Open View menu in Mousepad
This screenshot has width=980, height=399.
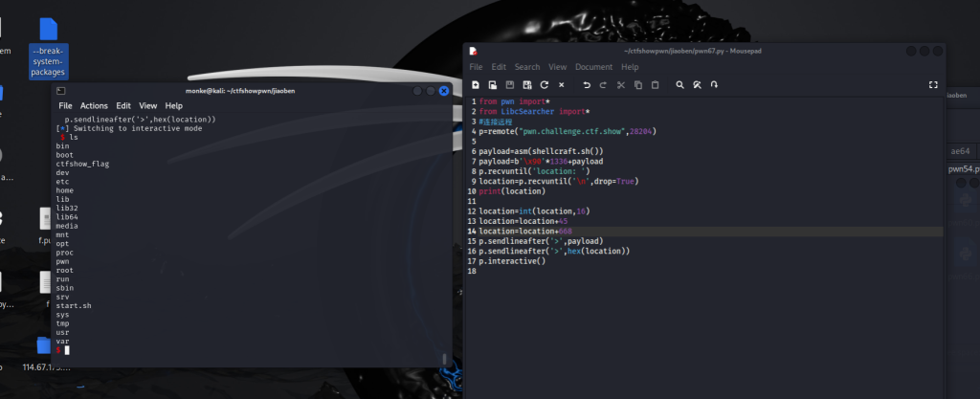[x=558, y=67]
